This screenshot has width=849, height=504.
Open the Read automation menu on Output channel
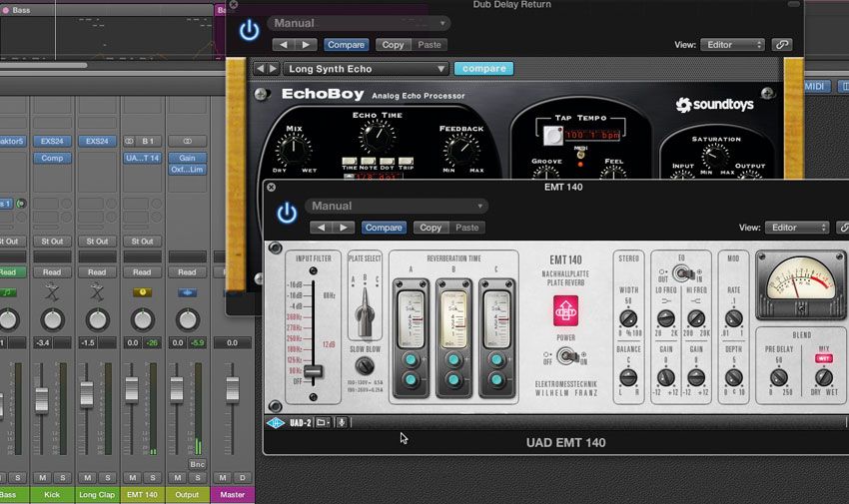click(187, 272)
